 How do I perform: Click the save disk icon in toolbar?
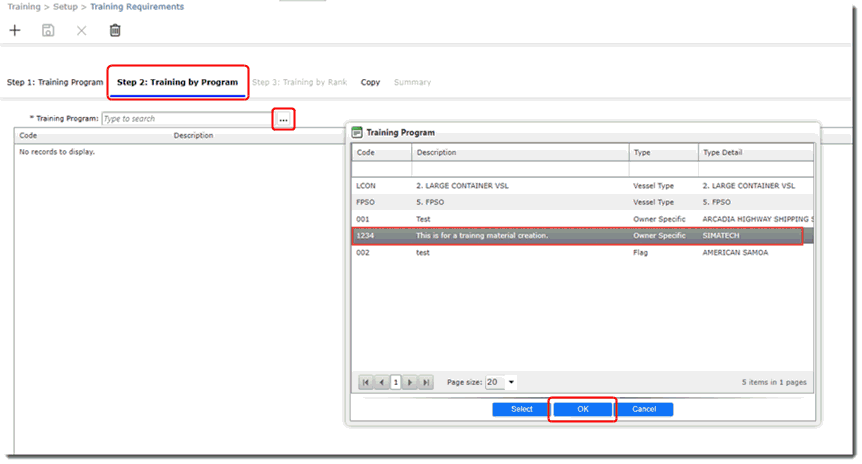pos(48,31)
